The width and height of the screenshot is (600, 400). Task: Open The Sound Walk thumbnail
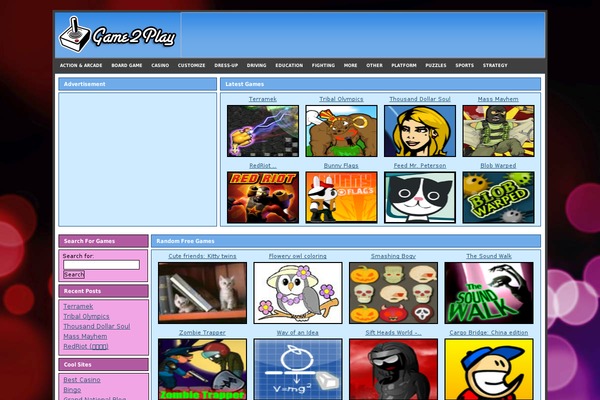click(x=489, y=293)
